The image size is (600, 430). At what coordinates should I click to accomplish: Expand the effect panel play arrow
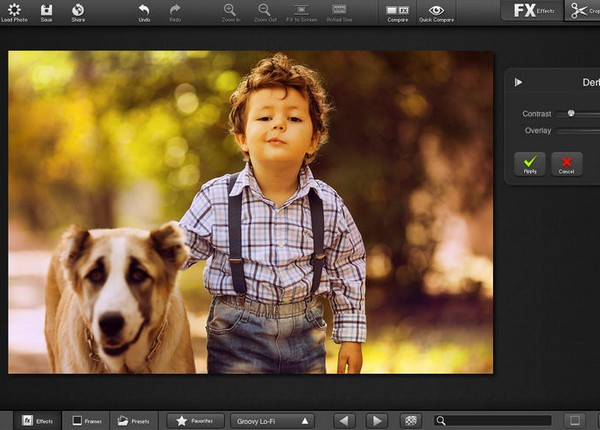(518, 82)
